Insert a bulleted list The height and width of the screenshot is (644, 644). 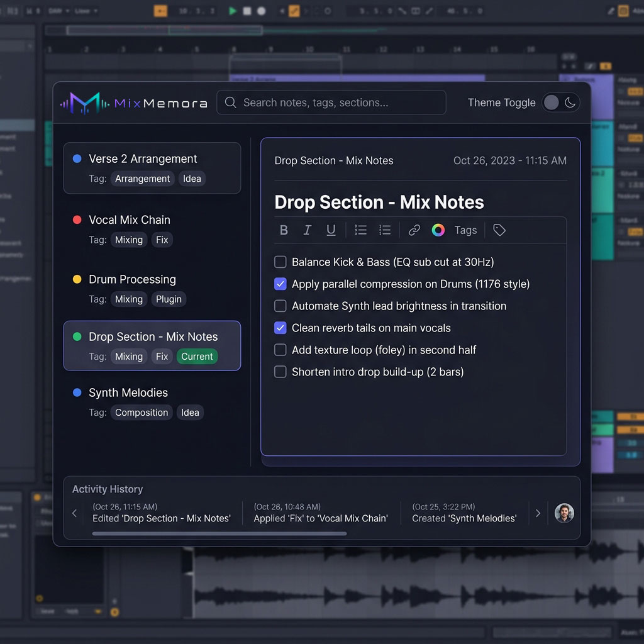tap(360, 230)
